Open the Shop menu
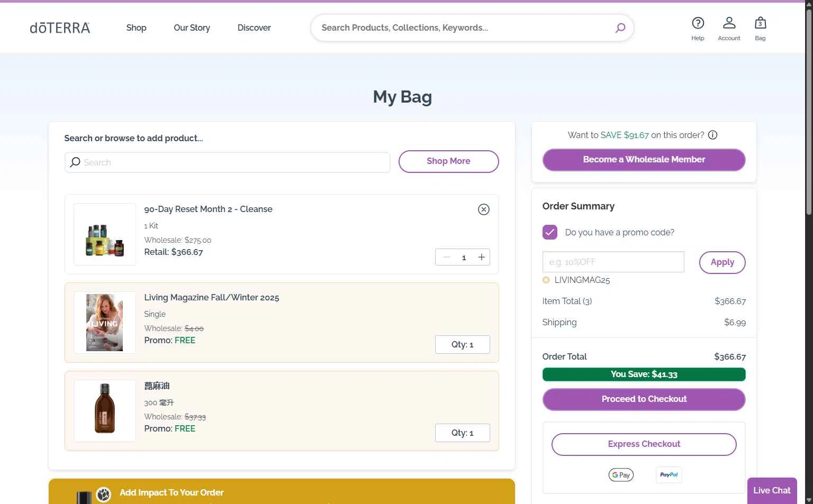The image size is (813, 504). 136,28
